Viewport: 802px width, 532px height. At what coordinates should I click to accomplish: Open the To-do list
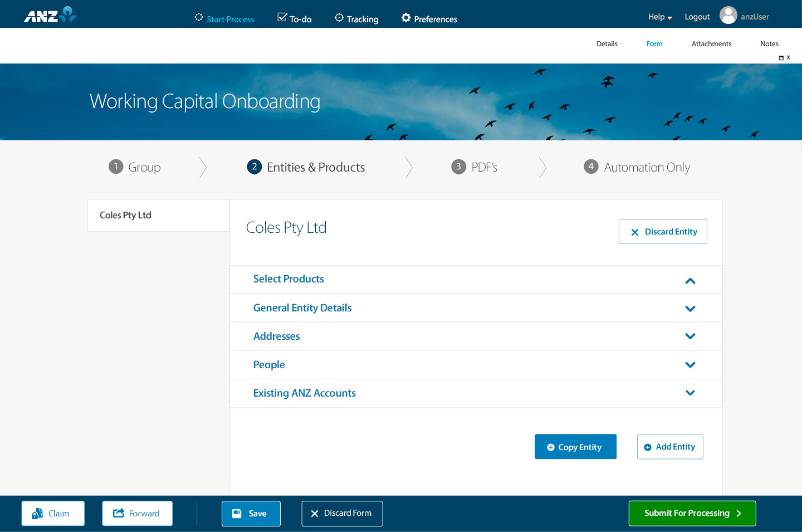click(295, 19)
